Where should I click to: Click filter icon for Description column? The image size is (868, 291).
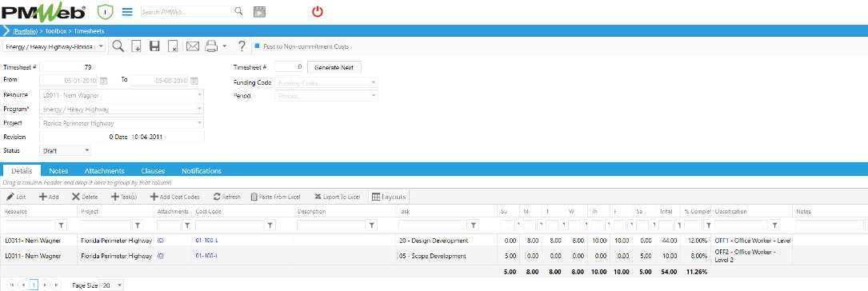pos(372,225)
